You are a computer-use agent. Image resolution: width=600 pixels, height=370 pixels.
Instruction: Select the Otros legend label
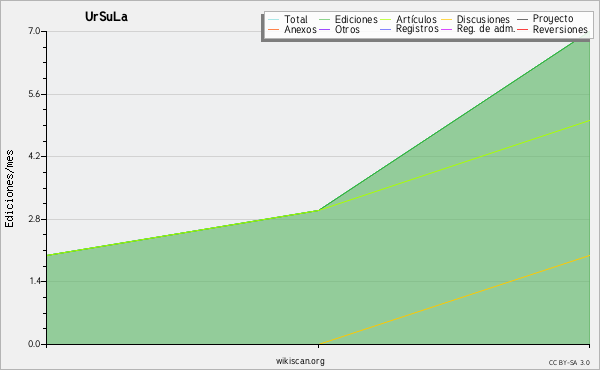[347, 29]
